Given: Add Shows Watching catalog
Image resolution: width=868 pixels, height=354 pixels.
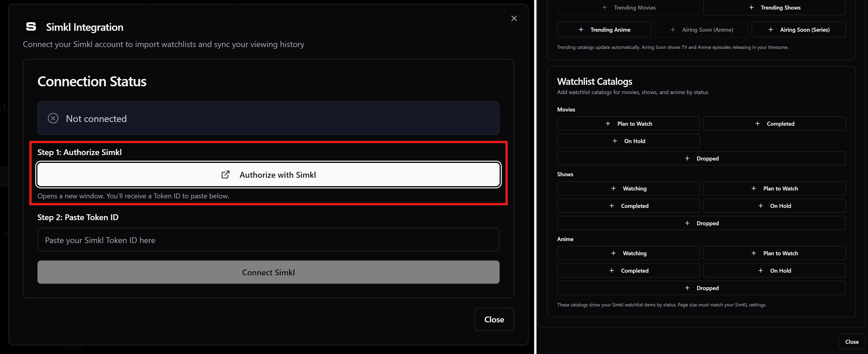Looking at the screenshot, I should click(x=628, y=188).
